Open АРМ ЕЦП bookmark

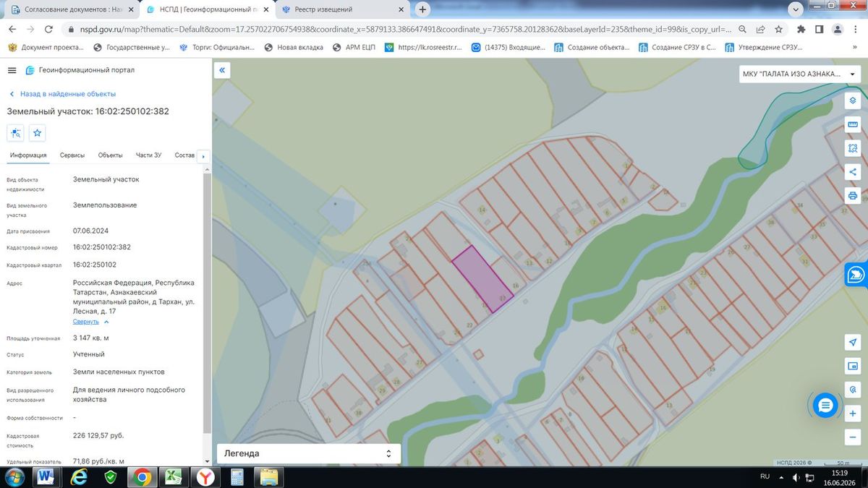click(353, 47)
